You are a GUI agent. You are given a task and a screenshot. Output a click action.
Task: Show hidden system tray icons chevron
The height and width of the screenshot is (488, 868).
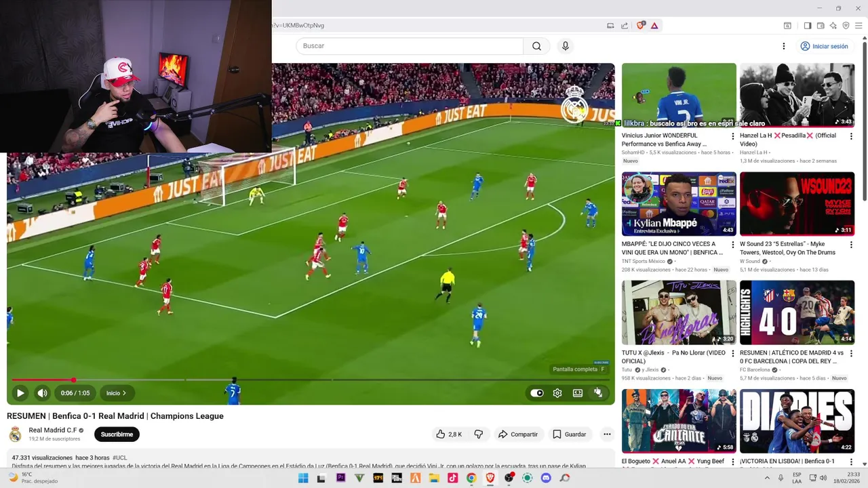(x=768, y=478)
